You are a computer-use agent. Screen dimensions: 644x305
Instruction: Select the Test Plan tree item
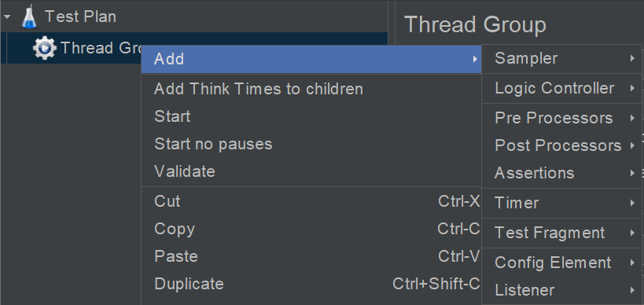80,17
